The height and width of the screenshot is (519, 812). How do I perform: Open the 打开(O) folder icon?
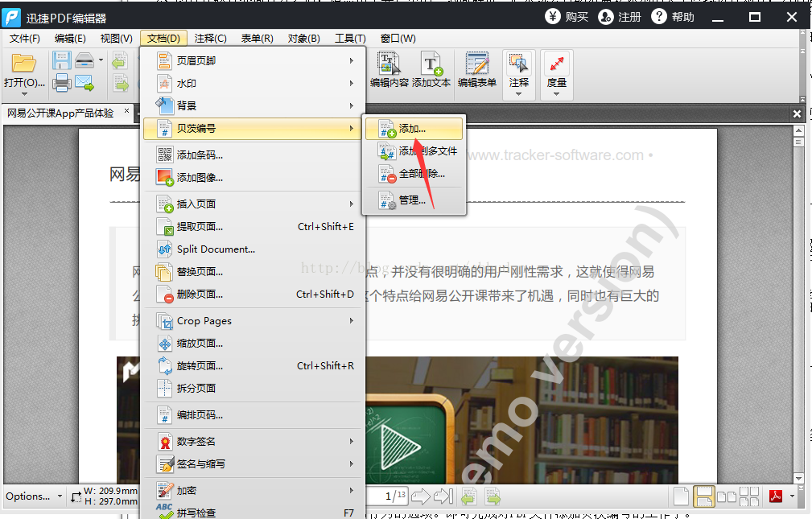pyautogui.click(x=24, y=64)
